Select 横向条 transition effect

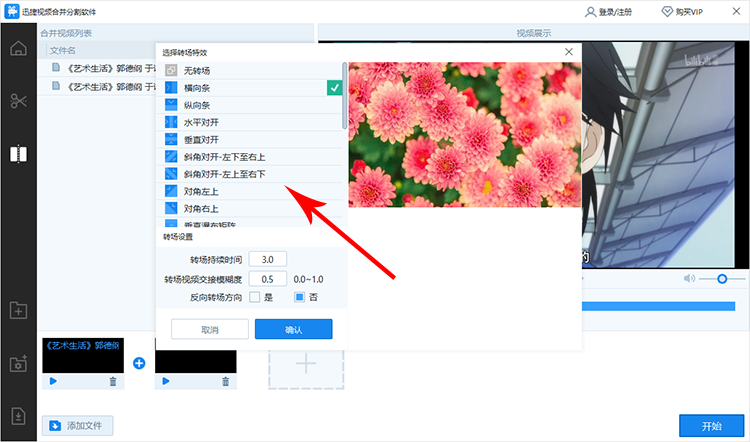(x=250, y=88)
